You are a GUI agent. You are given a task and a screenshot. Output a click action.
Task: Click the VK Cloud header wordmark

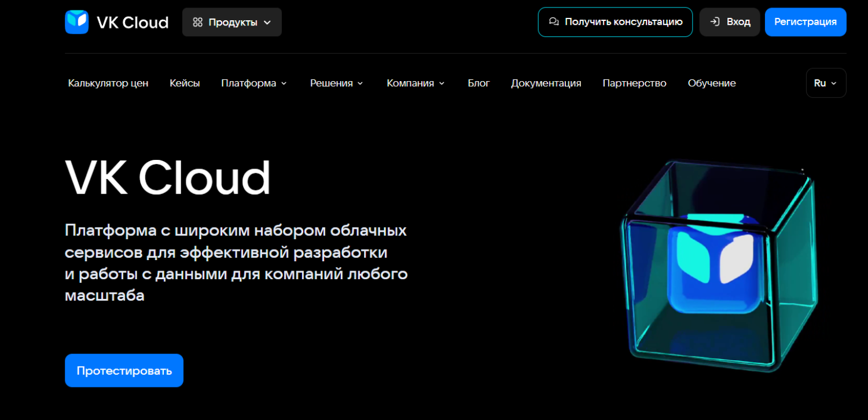133,23
